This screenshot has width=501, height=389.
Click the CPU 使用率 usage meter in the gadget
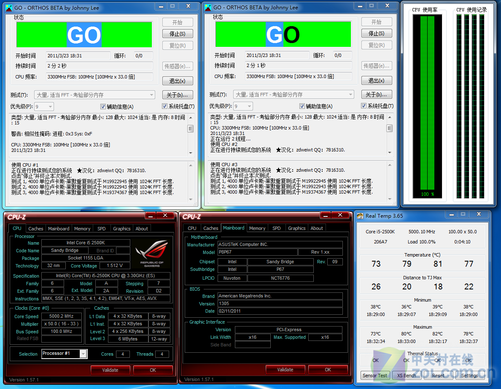click(427, 107)
